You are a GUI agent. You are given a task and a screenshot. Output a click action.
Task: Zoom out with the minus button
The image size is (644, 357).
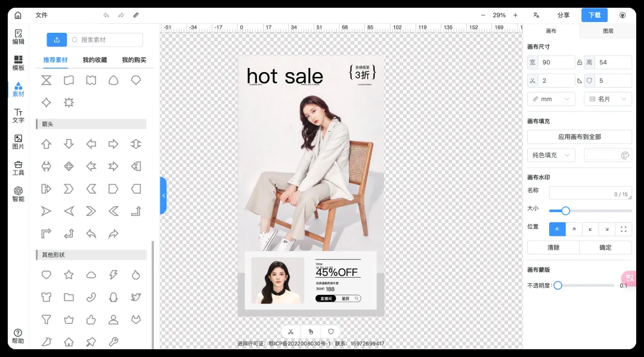coord(483,15)
